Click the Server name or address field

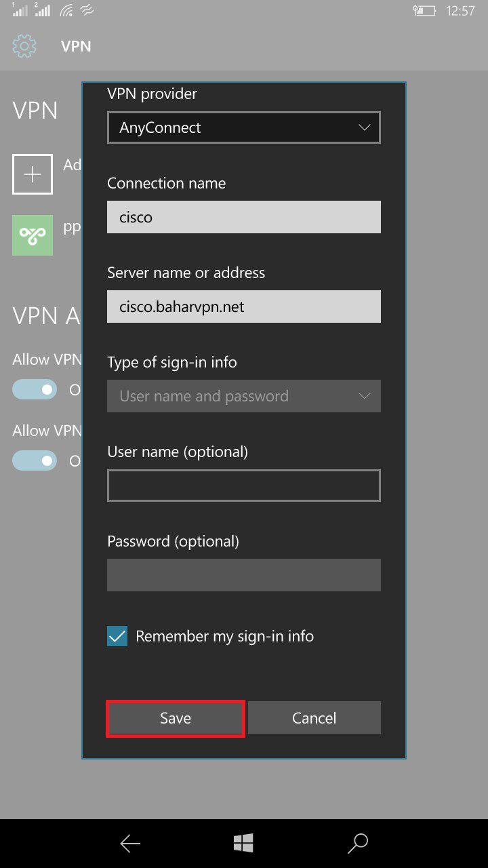tap(243, 307)
